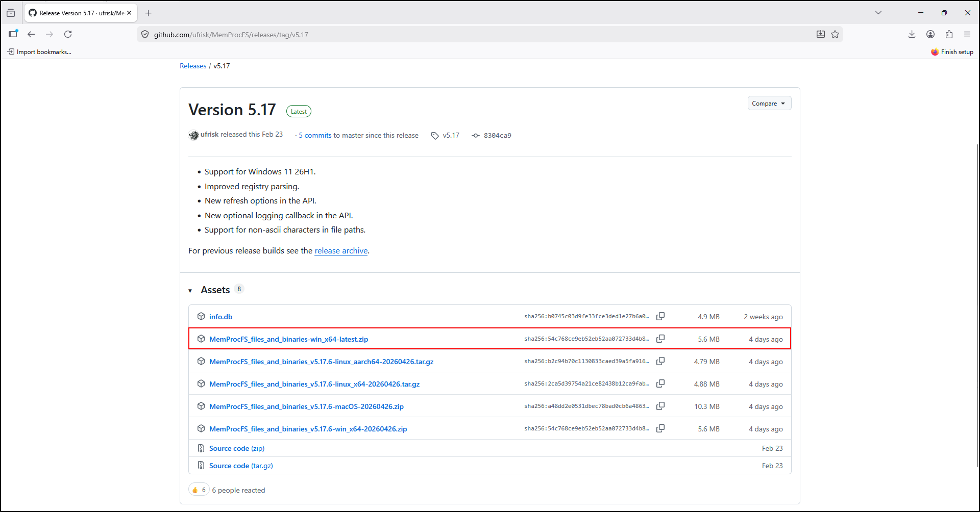Open commit 8304ca9
Viewport: 980px width, 512px height.
click(498, 136)
